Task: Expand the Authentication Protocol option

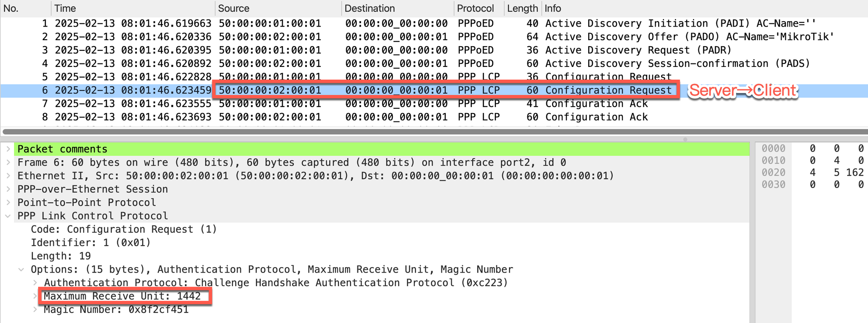Action: coord(36,283)
